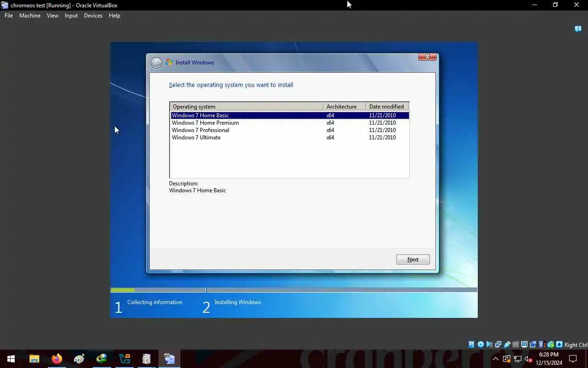Click Next in the Install Windows dialog

pos(413,259)
